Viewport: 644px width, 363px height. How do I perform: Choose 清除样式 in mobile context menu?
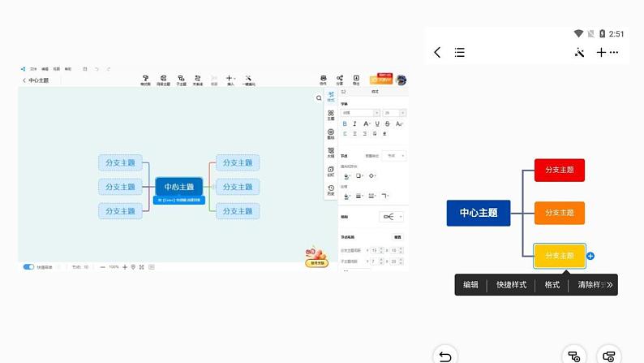click(x=591, y=284)
